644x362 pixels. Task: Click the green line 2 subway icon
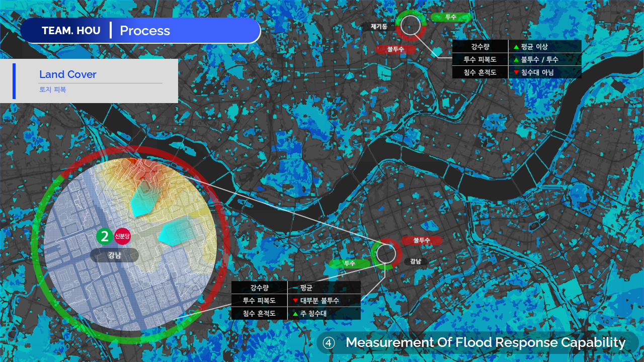pos(105,236)
